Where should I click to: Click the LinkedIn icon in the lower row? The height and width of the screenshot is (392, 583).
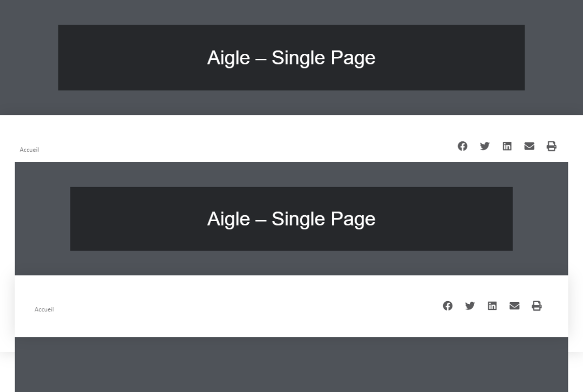(492, 306)
